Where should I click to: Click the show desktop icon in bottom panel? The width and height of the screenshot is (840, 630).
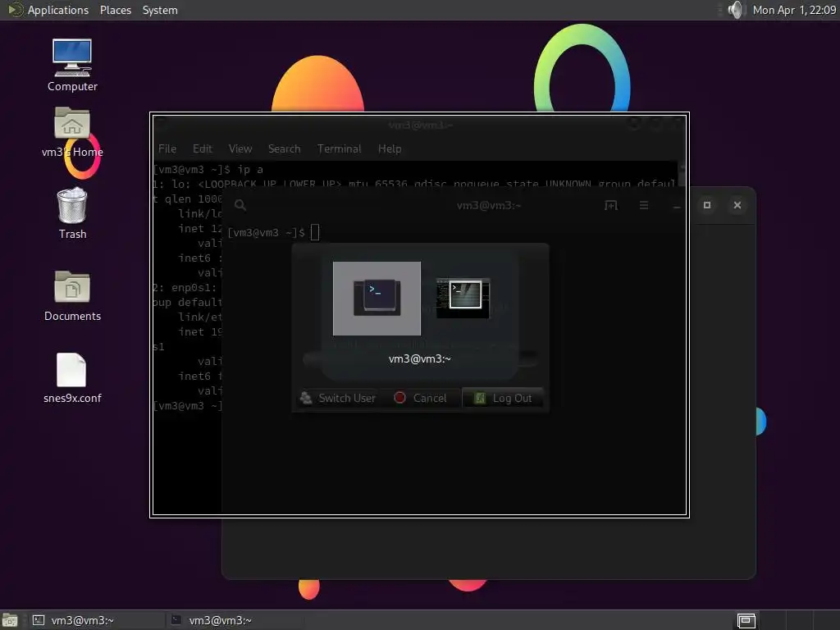9,620
